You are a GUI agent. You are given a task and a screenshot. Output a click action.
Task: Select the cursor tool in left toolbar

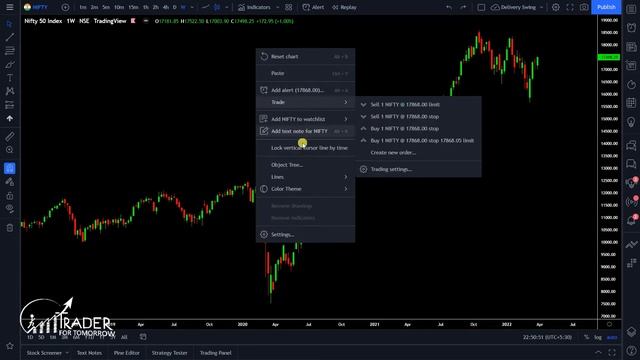tap(9, 24)
